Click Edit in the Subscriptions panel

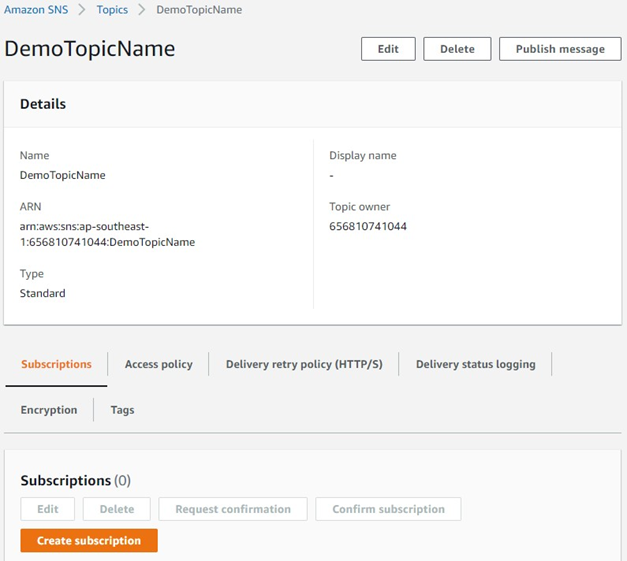pos(47,509)
